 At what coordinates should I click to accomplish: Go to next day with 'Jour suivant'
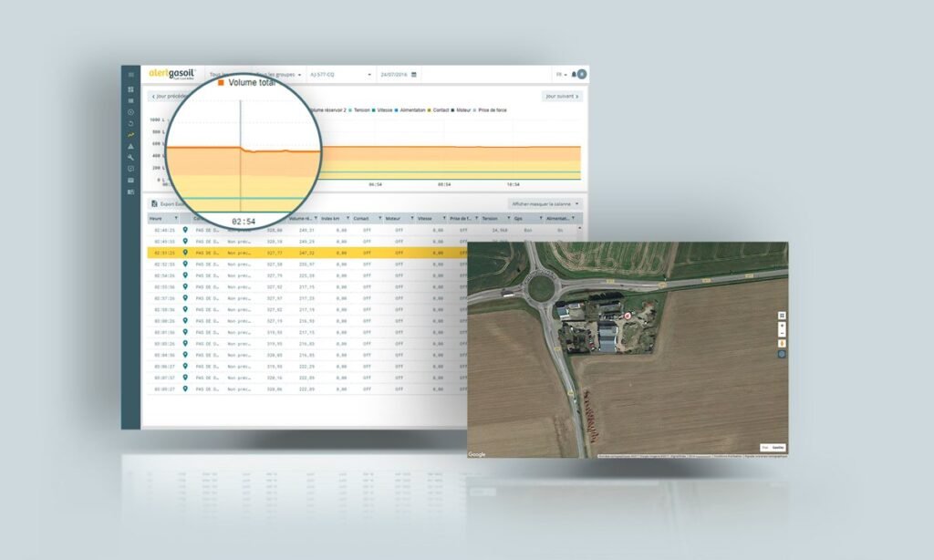563,95
